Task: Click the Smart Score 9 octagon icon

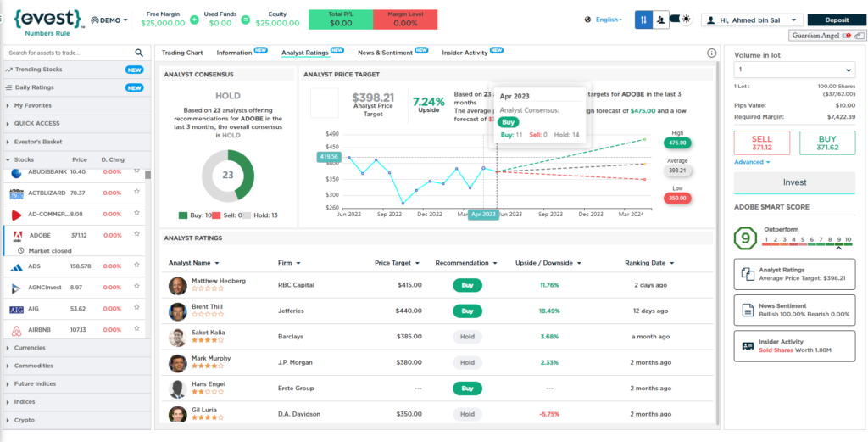Action: click(x=745, y=238)
